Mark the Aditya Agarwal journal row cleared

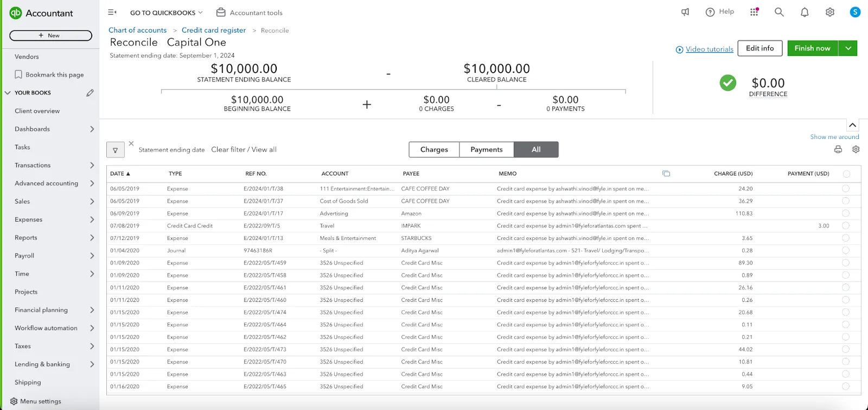(x=846, y=250)
